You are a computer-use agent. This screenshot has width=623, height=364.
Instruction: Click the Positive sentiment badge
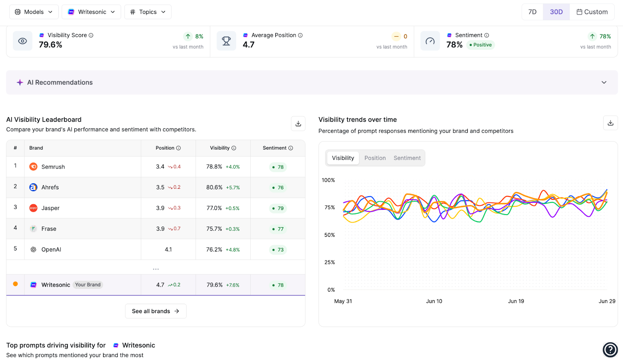coord(480,45)
